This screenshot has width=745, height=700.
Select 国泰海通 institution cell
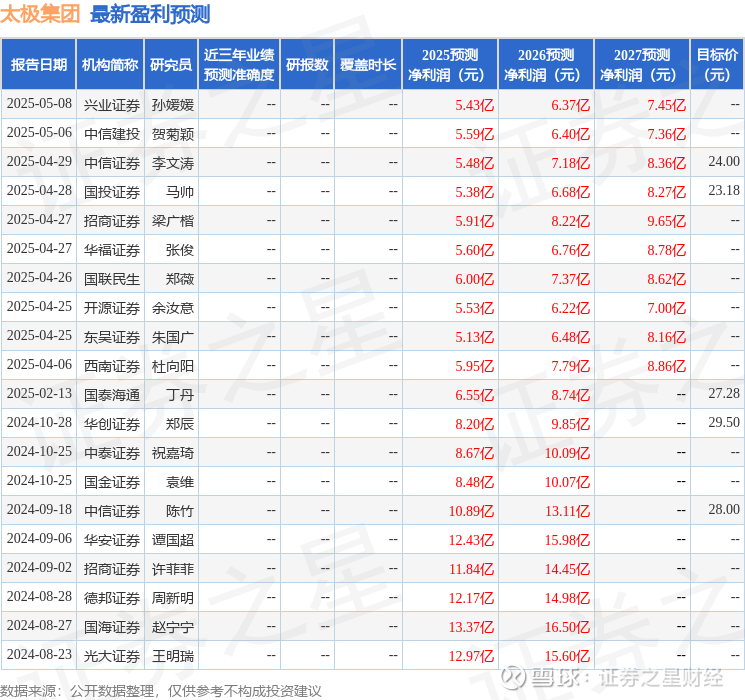pyautogui.click(x=112, y=395)
